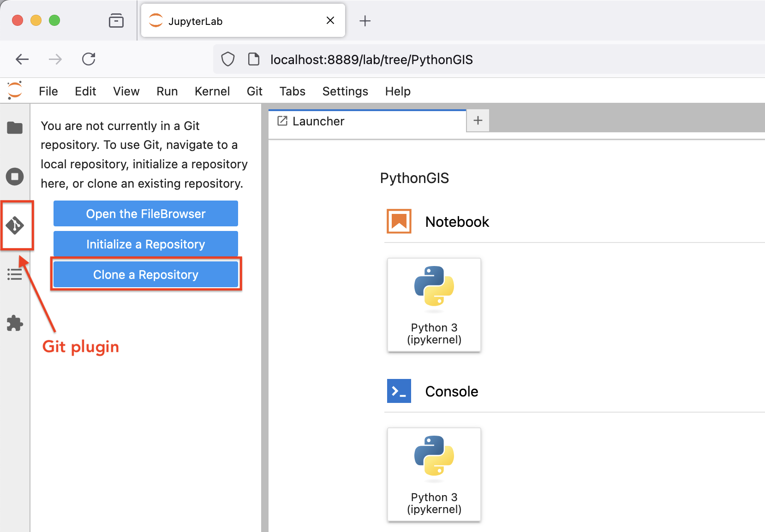The height and width of the screenshot is (532, 765).
Task: Click the Notebook section icon
Action: tap(399, 221)
